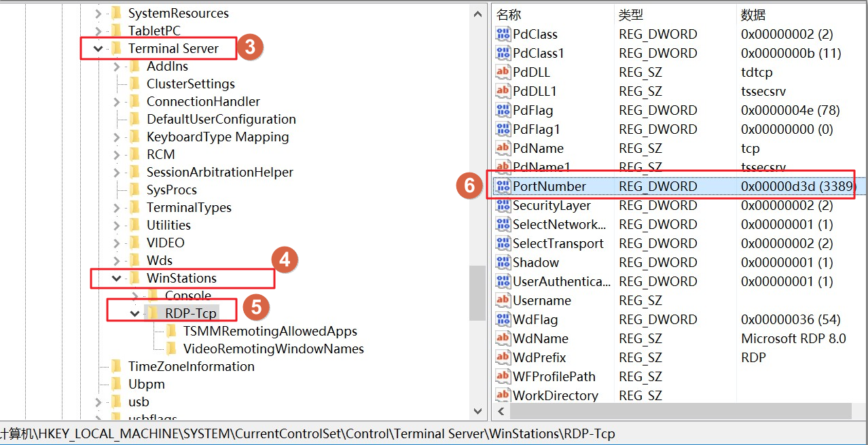
Task: Expand the RCM key
Action: point(117,154)
